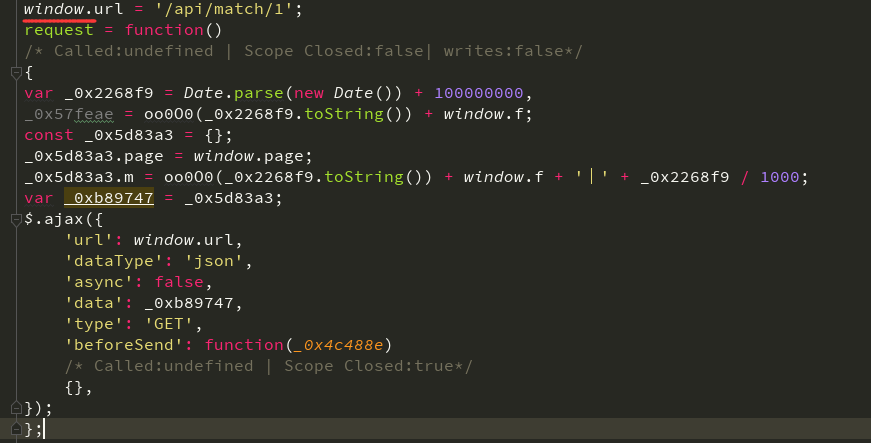
Task: Click the number 1000 at line end
Action: [x=780, y=177]
